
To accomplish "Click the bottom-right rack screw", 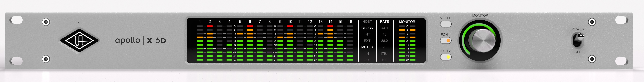I will coord(592,59).
